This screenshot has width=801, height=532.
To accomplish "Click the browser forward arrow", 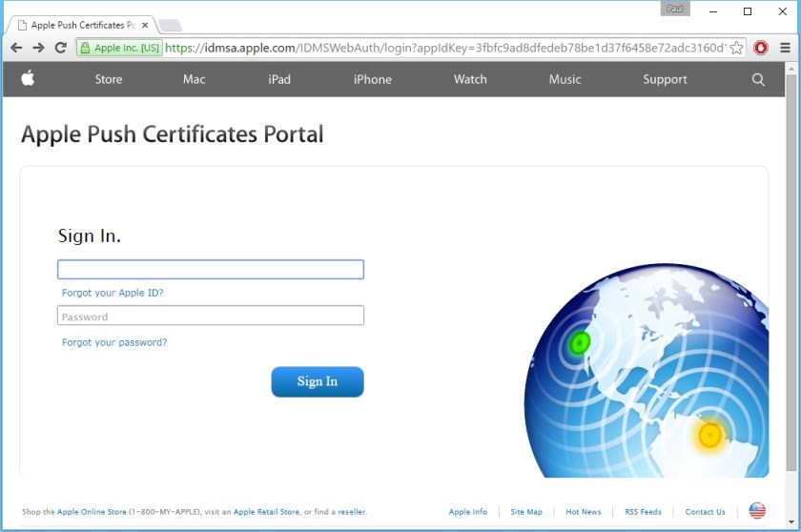I will [38, 48].
